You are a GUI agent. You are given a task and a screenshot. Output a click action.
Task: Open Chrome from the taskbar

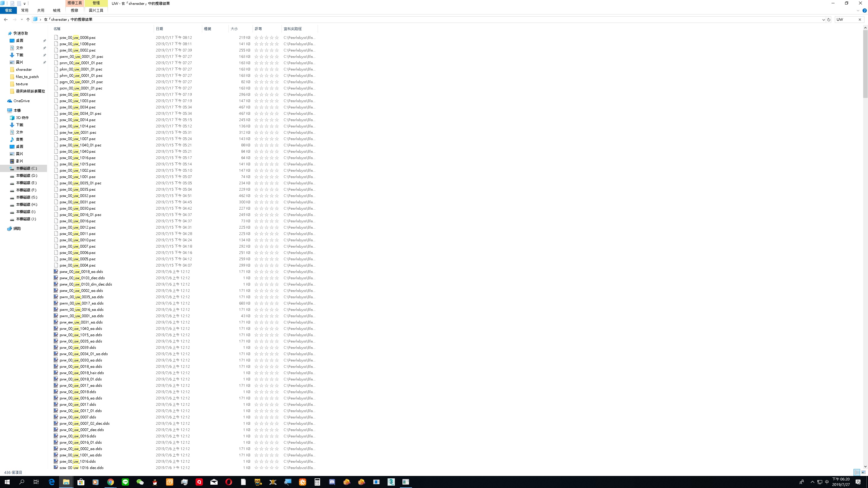[111, 482]
